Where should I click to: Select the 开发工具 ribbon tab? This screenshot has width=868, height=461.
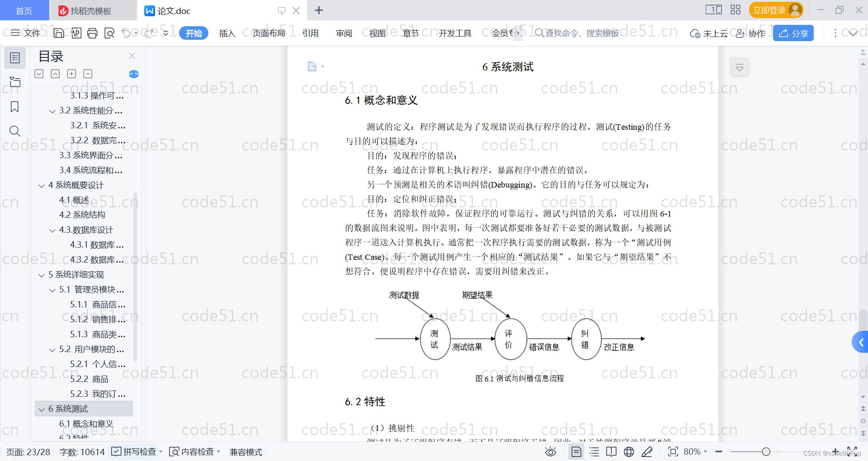pos(455,33)
